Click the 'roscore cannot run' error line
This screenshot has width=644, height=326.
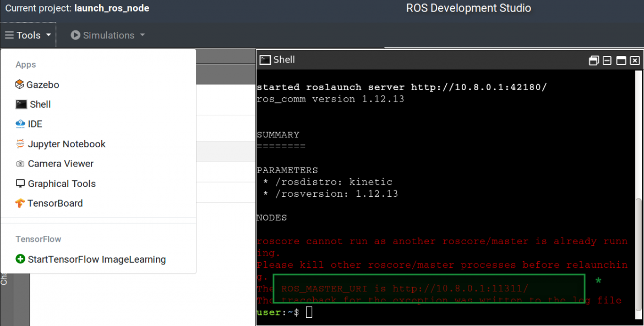click(x=443, y=241)
